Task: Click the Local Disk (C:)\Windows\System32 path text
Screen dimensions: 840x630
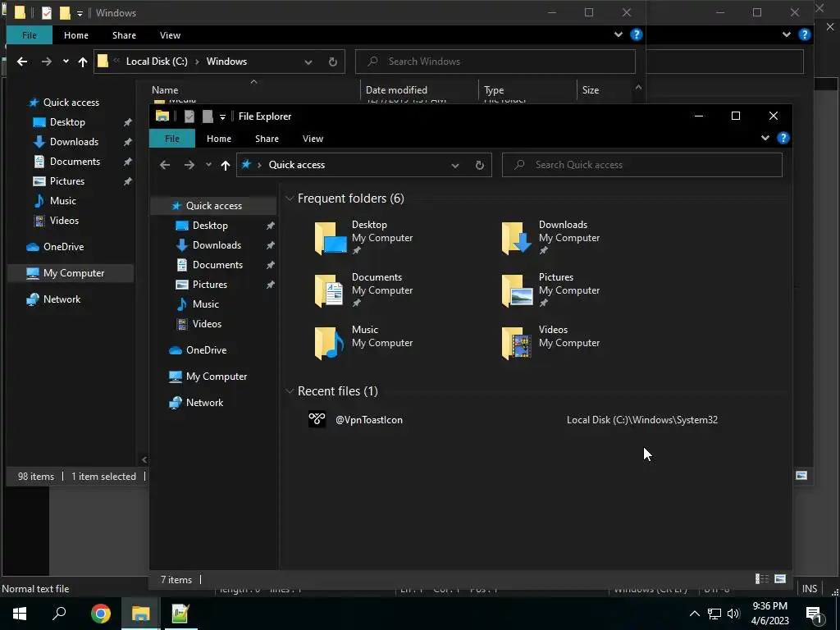Action: point(642,419)
